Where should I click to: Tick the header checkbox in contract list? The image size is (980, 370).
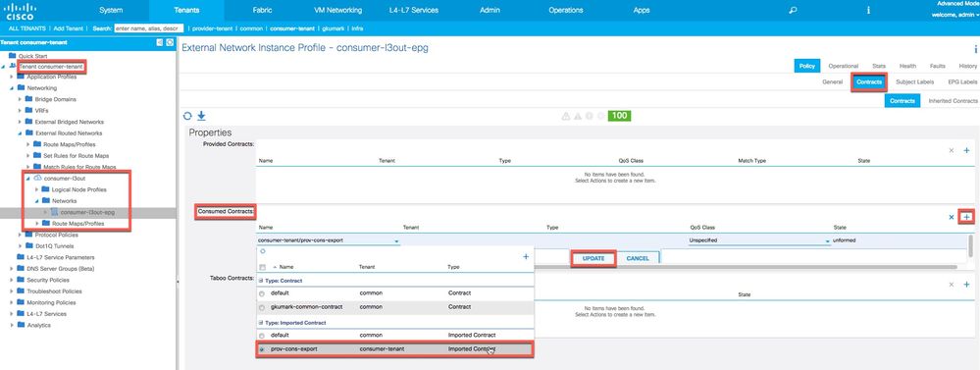(262, 267)
